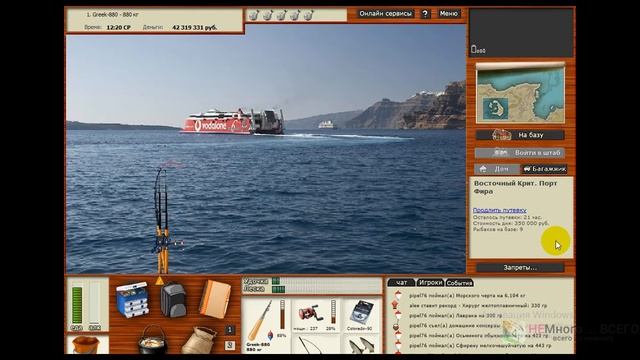Click the green energy level bar

[x=77, y=305]
